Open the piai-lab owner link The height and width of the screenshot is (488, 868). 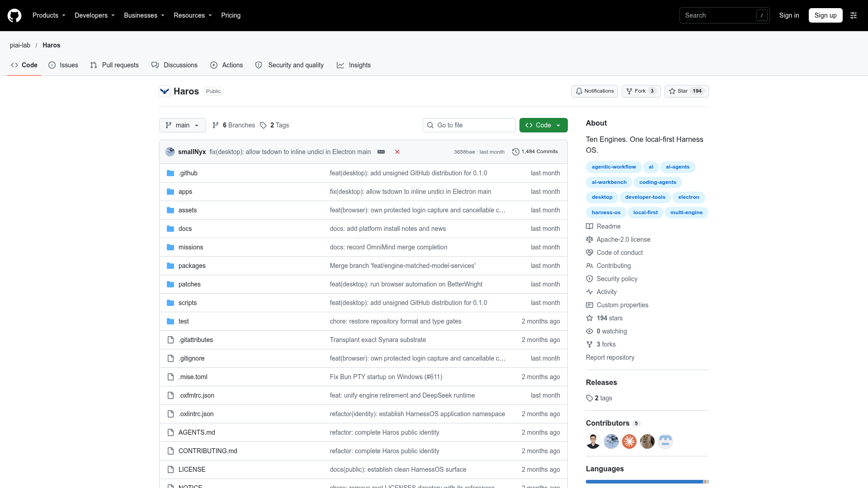tap(20, 45)
